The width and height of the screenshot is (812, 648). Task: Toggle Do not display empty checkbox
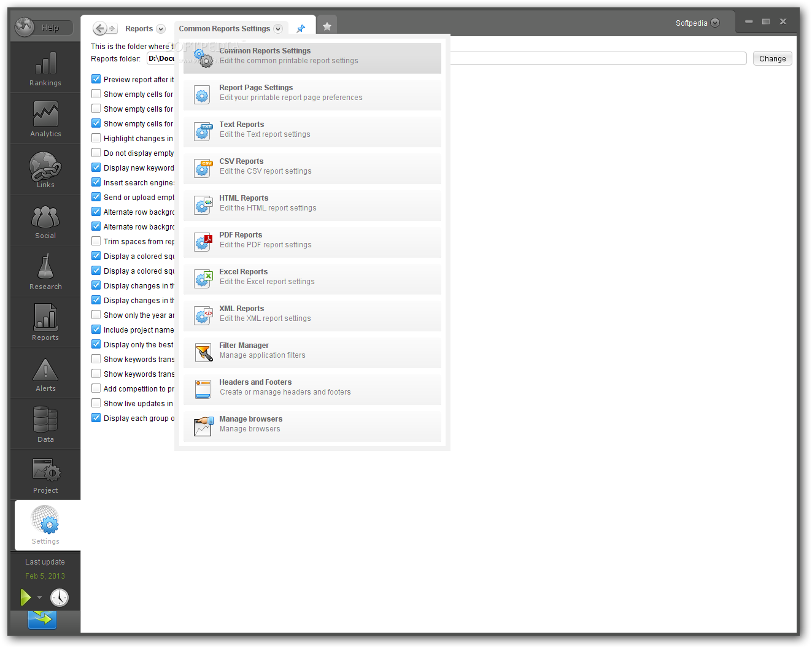96,153
